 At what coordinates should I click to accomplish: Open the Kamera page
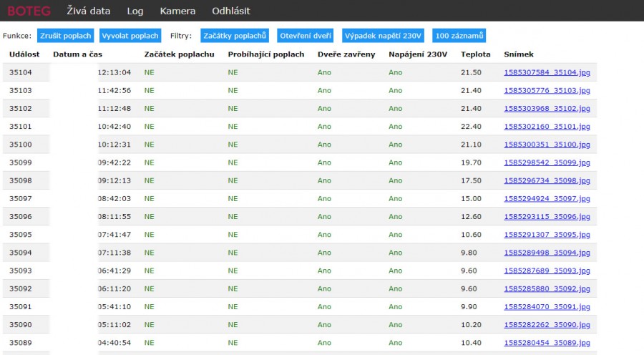177,11
